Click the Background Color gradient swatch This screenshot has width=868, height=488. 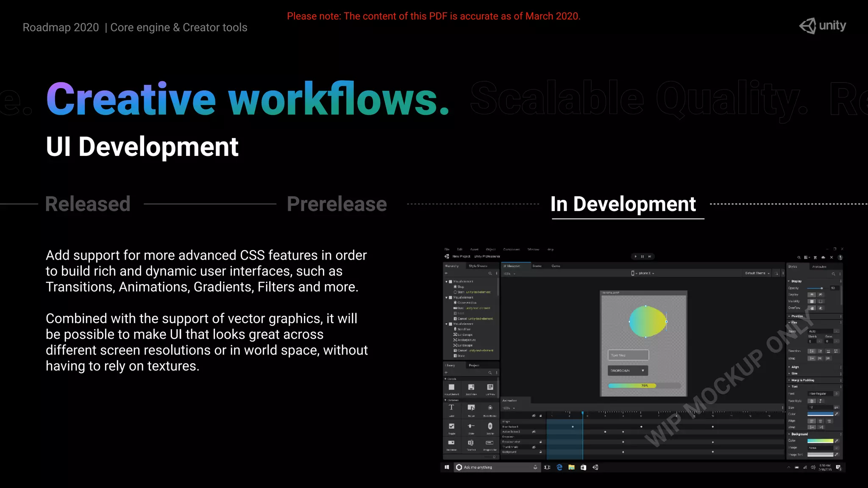point(820,441)
